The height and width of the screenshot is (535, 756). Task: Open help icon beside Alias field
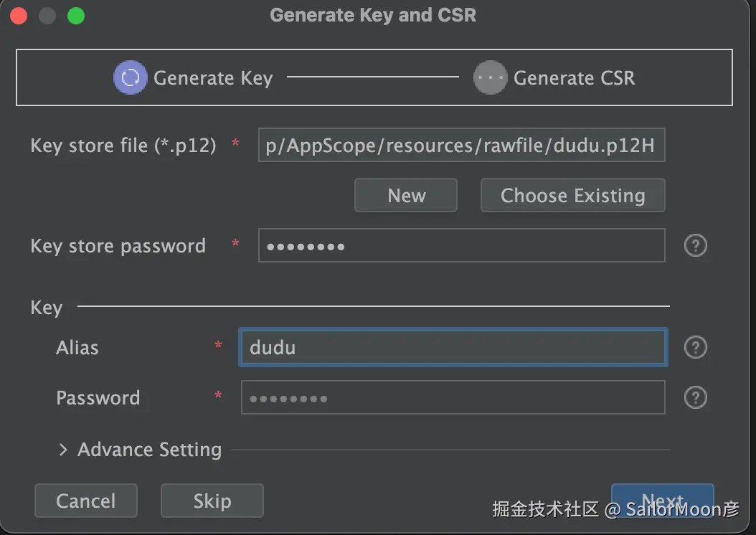695,348
